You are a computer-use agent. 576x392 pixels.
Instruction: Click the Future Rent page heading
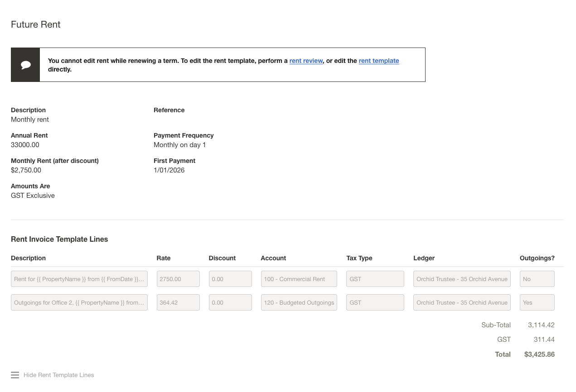(x=35, y=24)
